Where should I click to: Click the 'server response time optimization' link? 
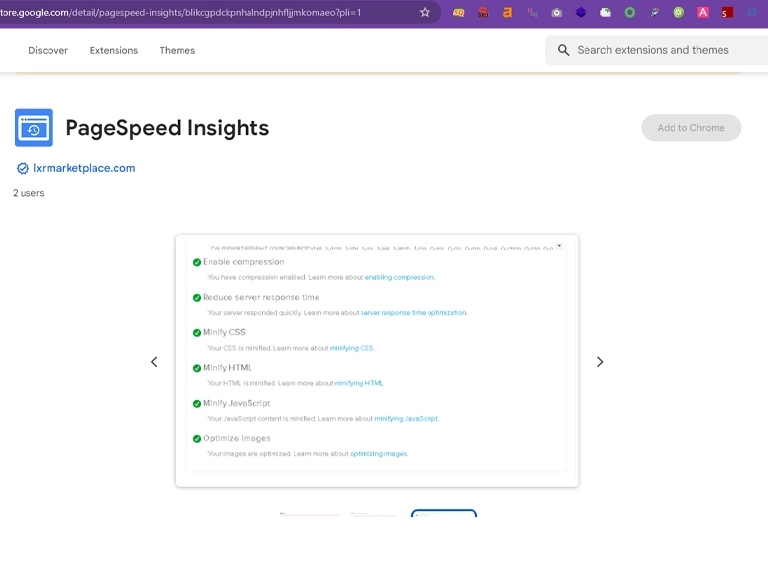(x=413, y=312)
